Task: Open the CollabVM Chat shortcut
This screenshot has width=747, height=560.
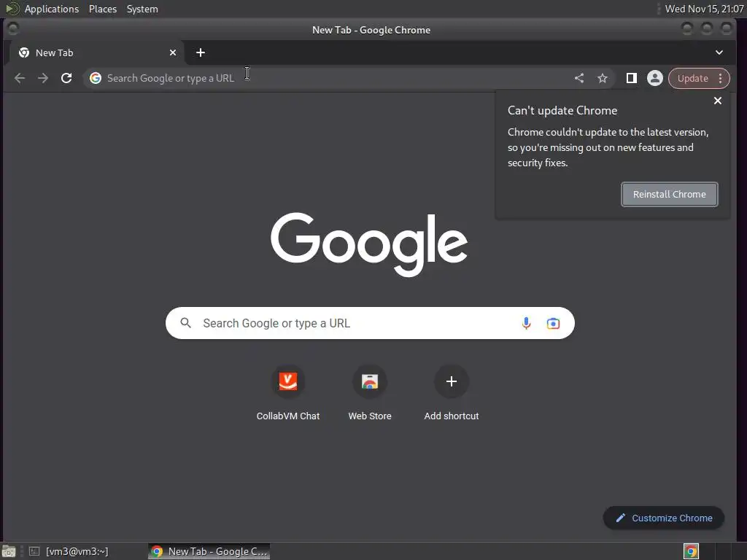Action: coord(287,393)
